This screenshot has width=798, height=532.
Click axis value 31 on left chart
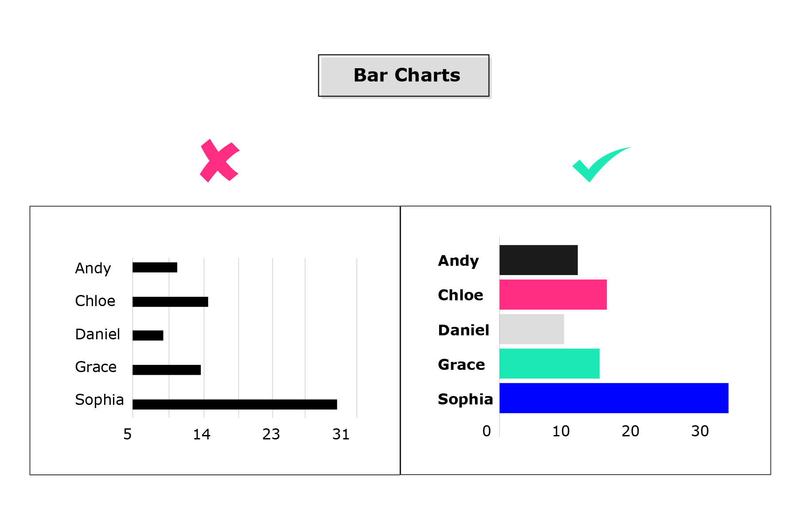coord(341,434)
